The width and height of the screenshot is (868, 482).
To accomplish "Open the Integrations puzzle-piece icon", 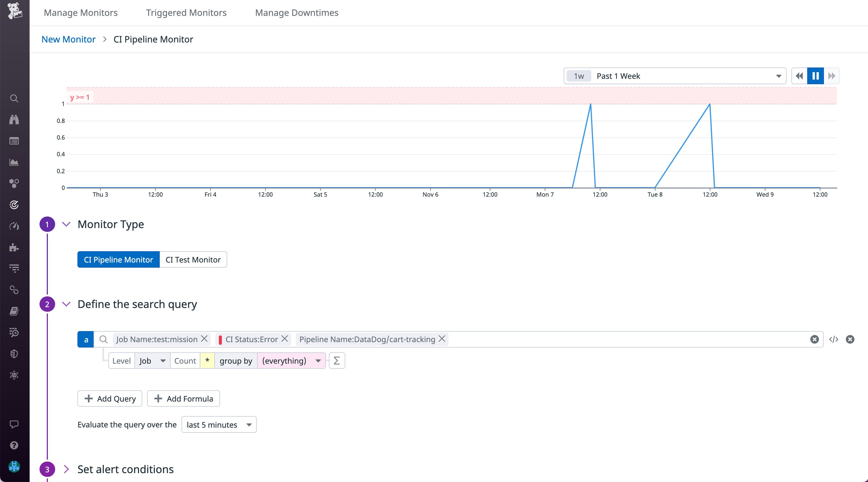I will 14,248.
